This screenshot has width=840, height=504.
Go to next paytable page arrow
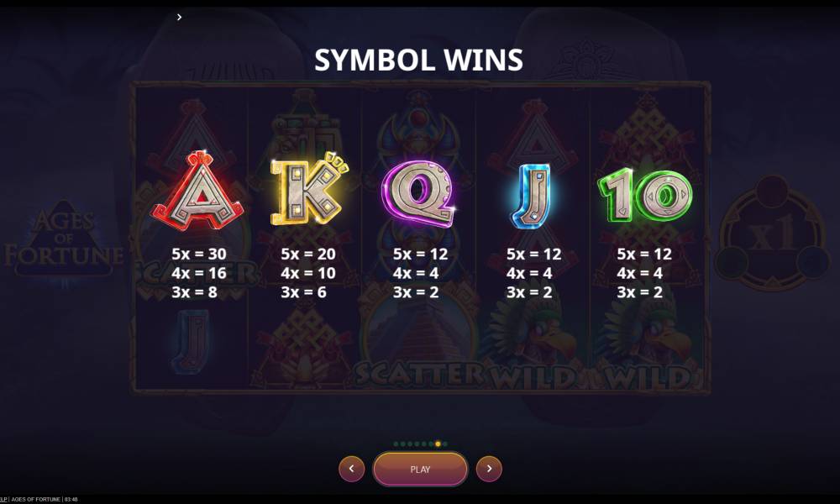(x=489, y=469)
